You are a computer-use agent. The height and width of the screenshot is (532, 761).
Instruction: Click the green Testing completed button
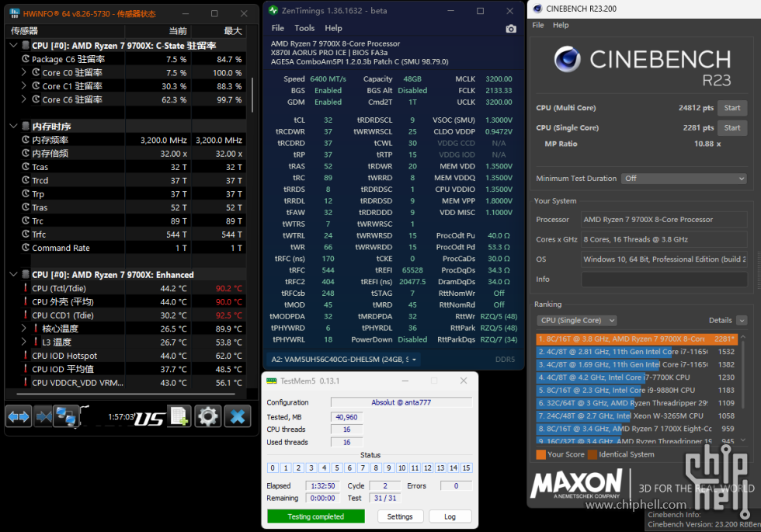coord(315,516)
